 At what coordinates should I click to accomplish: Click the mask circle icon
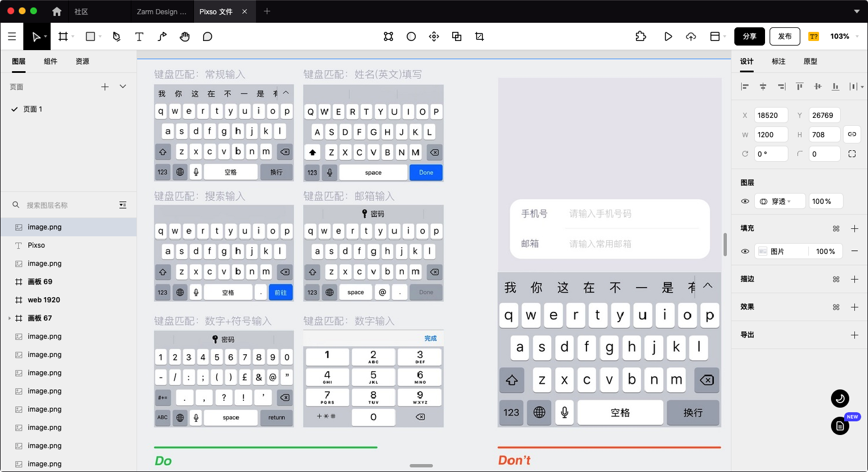click(x=411, y=36)
